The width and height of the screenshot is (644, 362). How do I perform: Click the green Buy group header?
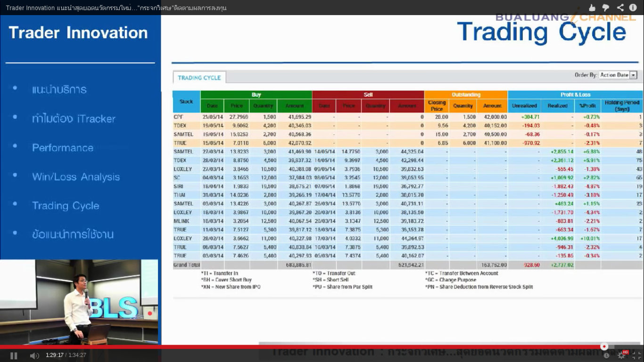(256, 95)
